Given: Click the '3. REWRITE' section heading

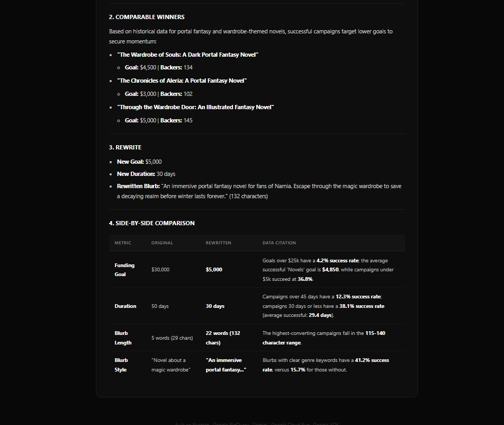Looking at the screenshot, I should coord(125,147).
